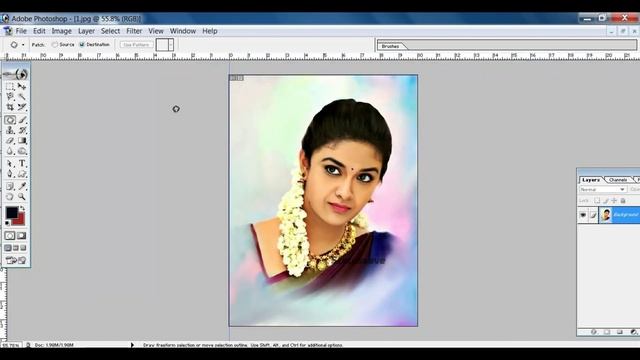Switch to Full Screen Mode with menu bar
This screenshot has height=360, width=640.
[16, 248]
